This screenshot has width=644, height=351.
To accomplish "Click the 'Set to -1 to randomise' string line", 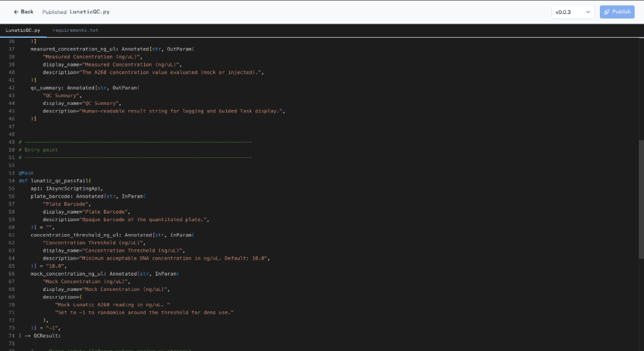I will (144, 313).
